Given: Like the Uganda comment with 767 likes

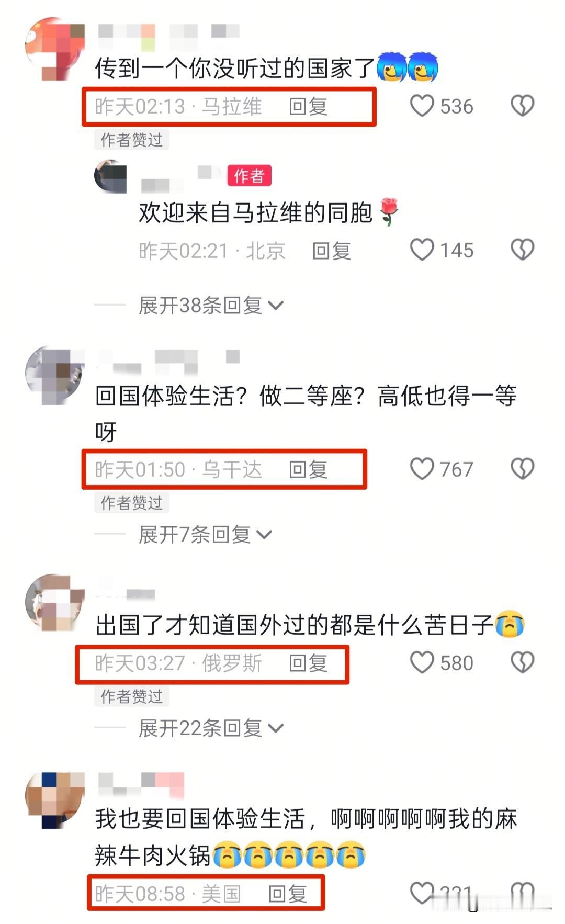Looking at the screenshot, I should click(x=422, y=468).
